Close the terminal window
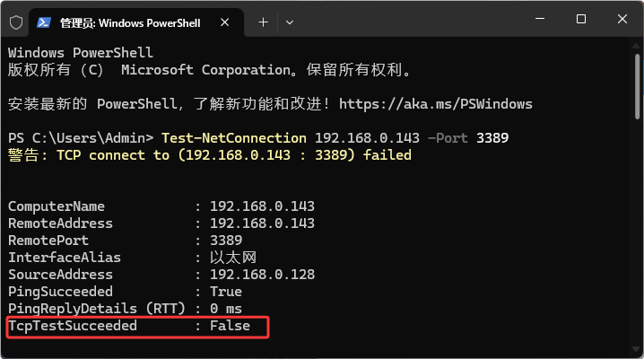Screen dimensions: 644x359 622,20
